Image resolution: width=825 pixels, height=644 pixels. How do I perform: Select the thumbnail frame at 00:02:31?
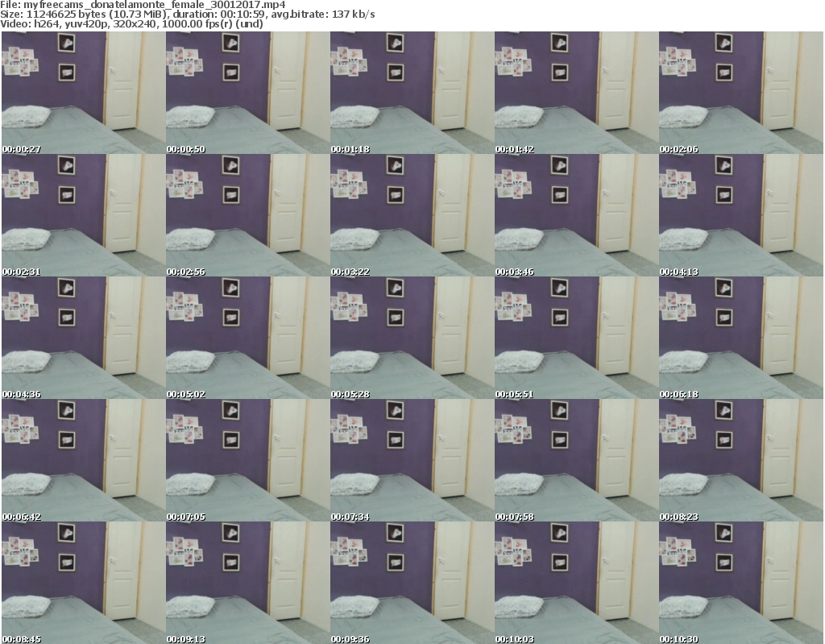pos(84,215)
